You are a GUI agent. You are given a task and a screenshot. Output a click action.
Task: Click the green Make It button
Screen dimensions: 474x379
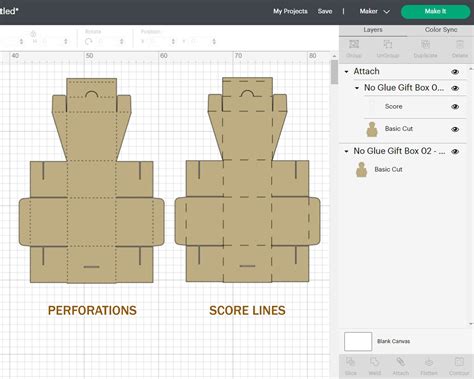[x=435, y=11]
